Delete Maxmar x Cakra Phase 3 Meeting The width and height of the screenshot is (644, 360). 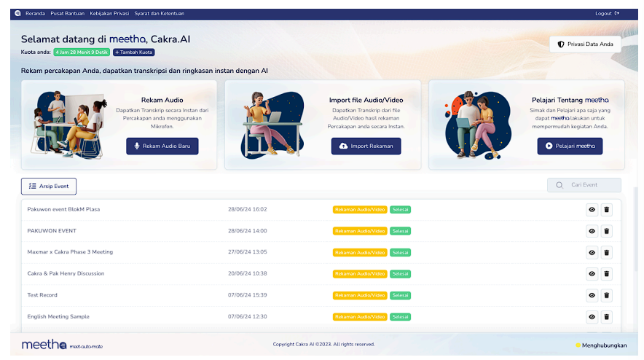607,252
